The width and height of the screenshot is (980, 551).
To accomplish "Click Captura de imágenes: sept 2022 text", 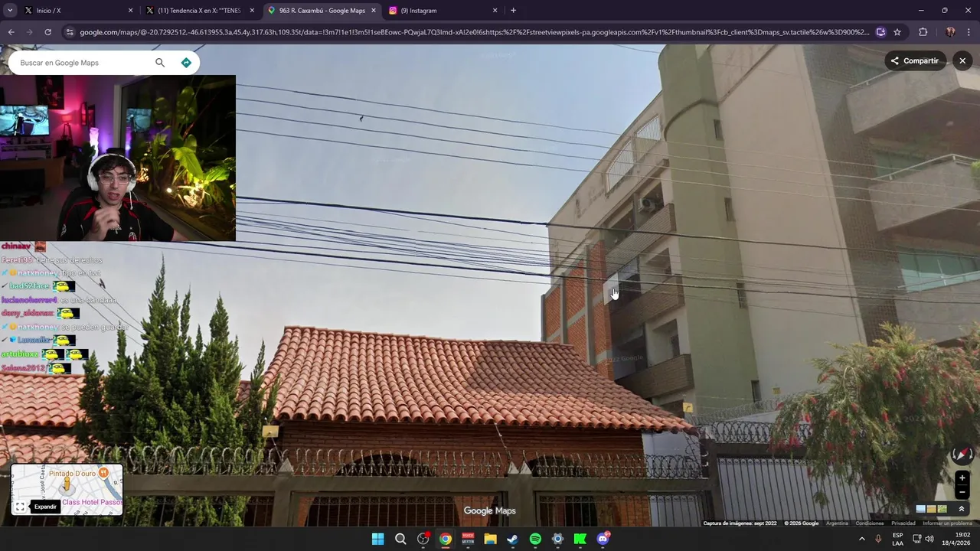I will (x=740, y=523).
